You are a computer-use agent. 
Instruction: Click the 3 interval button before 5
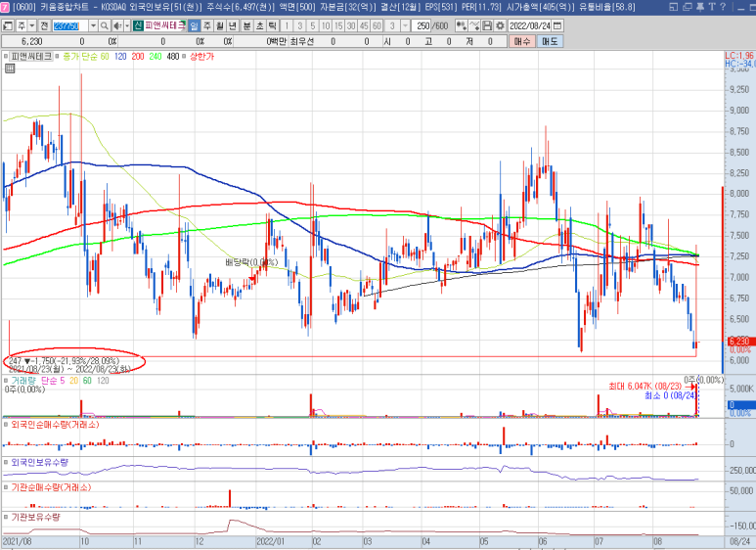pyautogui.click(x=300, y=25)
